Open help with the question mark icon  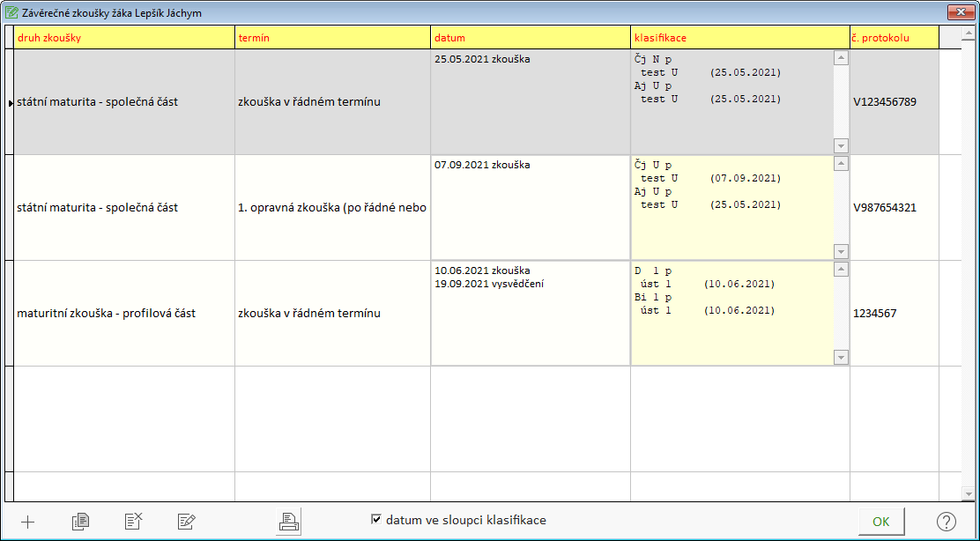tap(947, 522)
